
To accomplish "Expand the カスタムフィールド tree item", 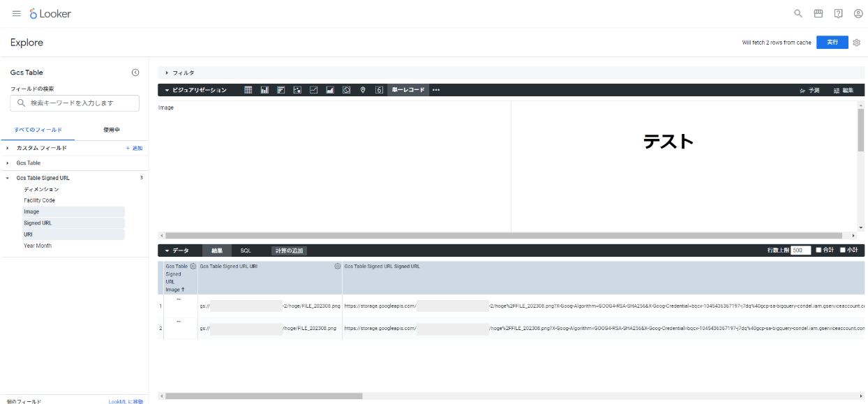I will [40, 148].
